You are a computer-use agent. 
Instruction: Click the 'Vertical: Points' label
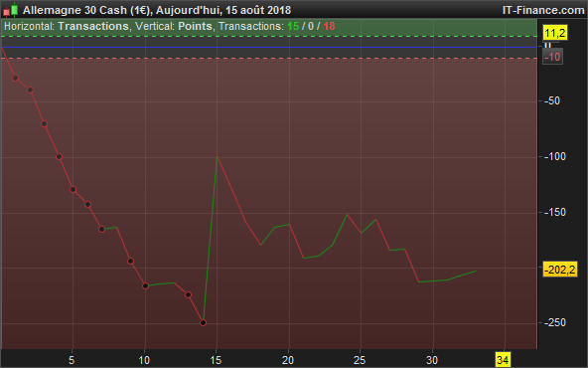174,26
